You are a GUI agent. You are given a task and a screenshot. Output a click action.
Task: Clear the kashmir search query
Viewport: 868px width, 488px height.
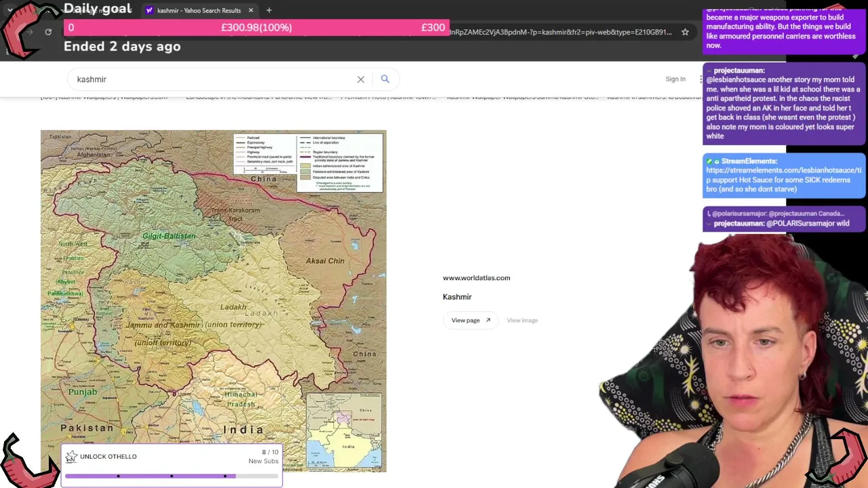(x=361, y=79)
